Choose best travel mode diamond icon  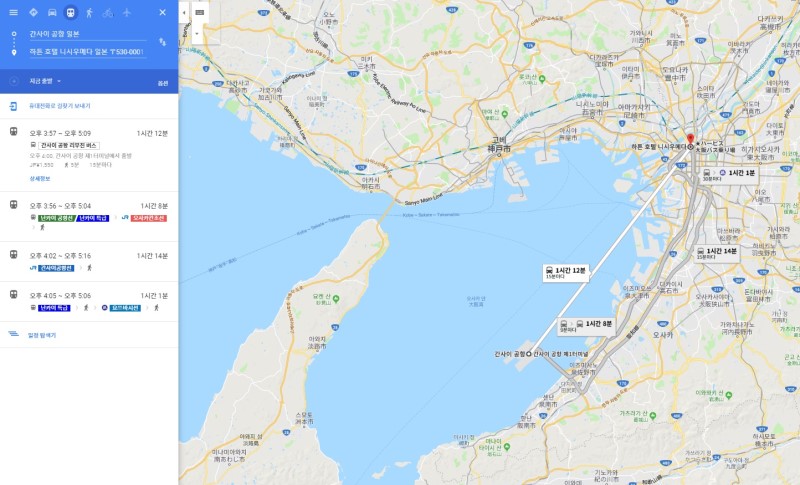[x=33, y=12]
